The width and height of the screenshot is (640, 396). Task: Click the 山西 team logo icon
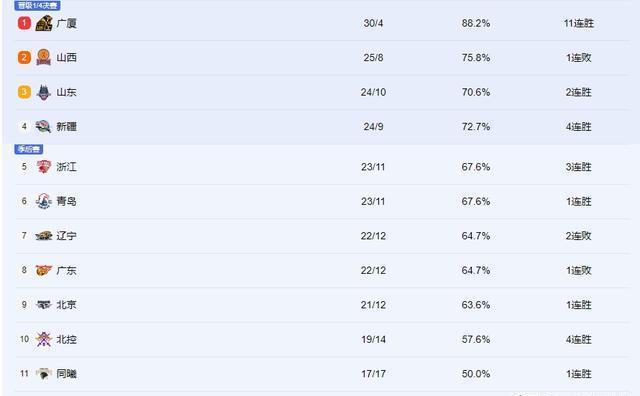(x=44, y=58)
